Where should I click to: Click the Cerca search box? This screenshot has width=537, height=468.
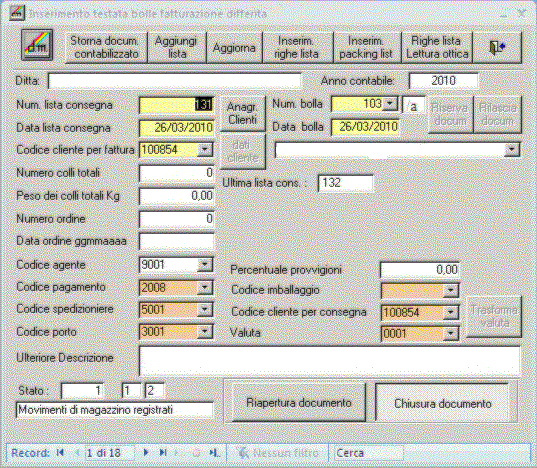(x=369, y=453)
